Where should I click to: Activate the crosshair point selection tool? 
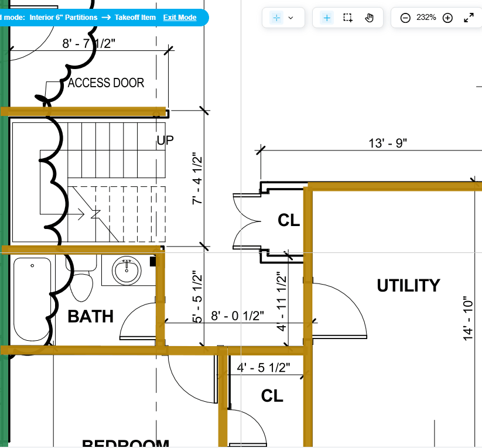[327, 18]
